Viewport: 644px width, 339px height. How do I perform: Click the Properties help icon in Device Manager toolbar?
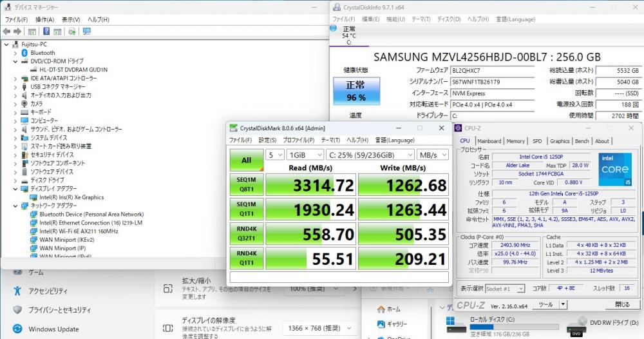click(46, 31)
